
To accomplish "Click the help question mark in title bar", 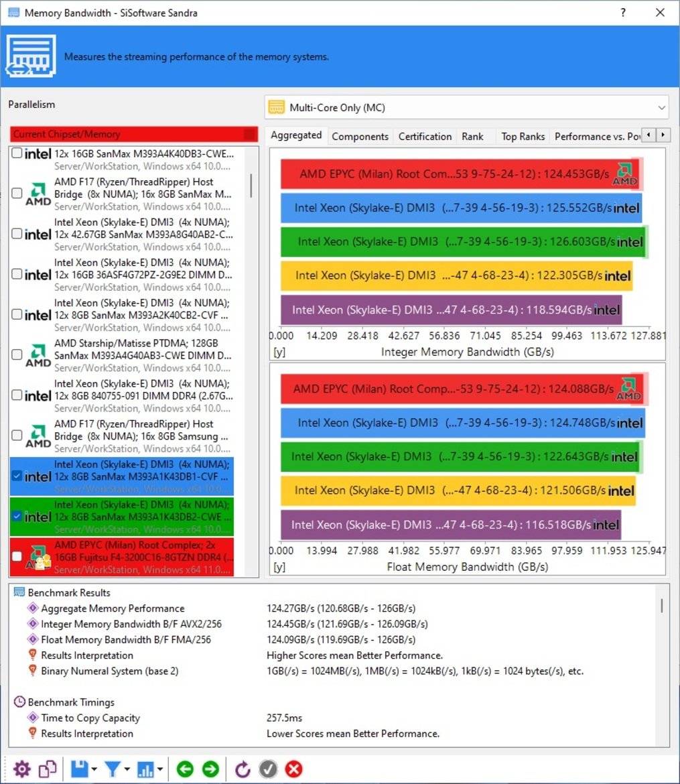I will [x=623, y=13].
